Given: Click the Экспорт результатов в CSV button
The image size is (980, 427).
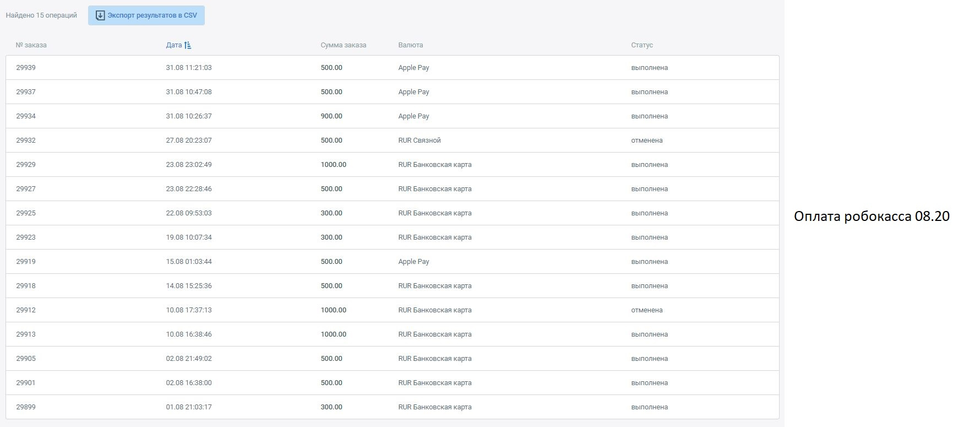Looking at the screenshot, I should [146, 15].
